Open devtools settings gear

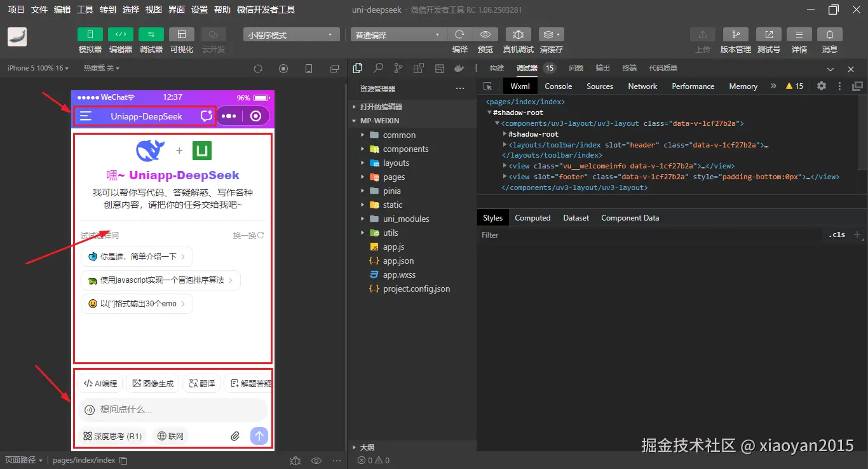point(822,86)
